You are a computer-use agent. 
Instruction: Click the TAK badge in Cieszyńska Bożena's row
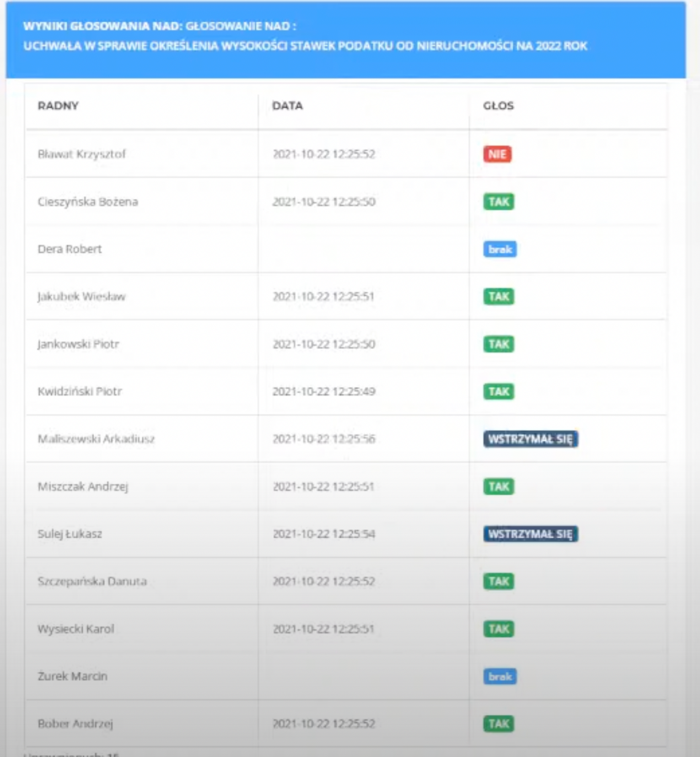click(x=498, y=202)
